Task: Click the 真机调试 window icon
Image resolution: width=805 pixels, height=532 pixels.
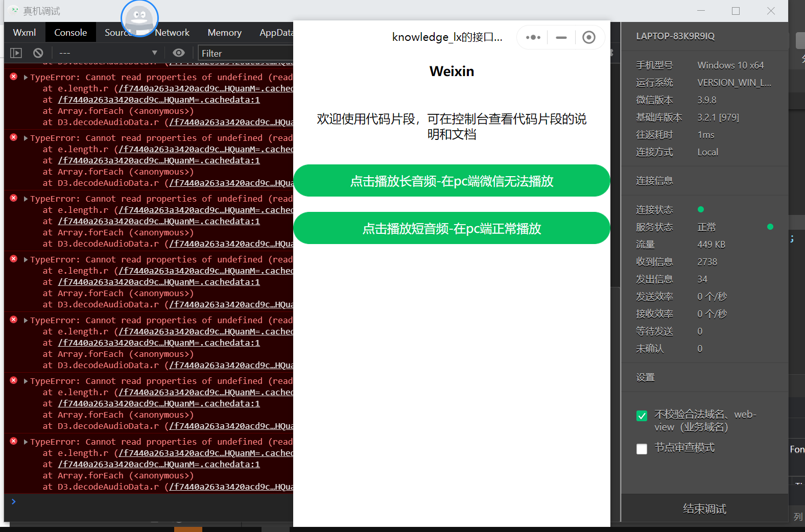Action: pyautogui.click(x=15, y=10)
